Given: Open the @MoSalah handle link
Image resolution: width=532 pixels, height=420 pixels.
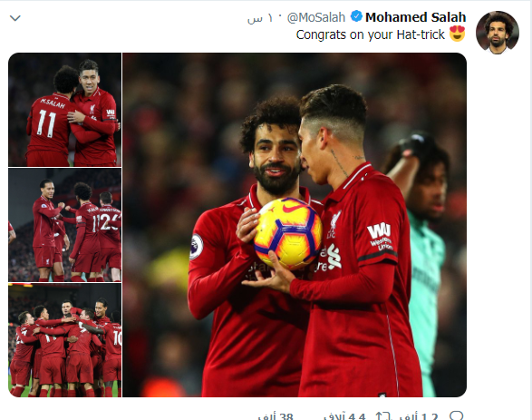Looking at the screenshot, I should click(316, 17).
